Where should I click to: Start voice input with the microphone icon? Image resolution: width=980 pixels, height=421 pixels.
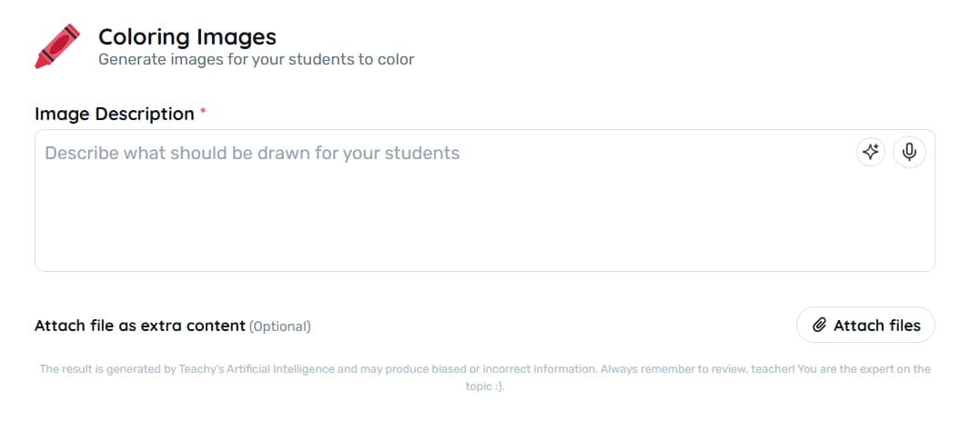tap(909, 152)
